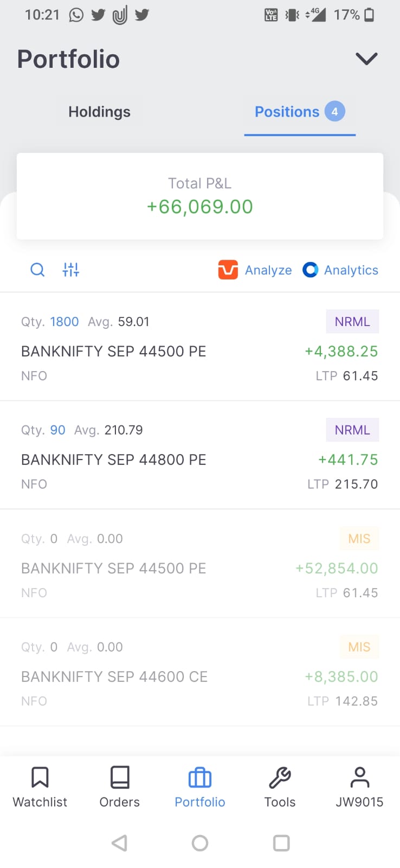The image size is (400, 868).
Task: Open the JW9015 profile icon
Action: coord(359,777)
